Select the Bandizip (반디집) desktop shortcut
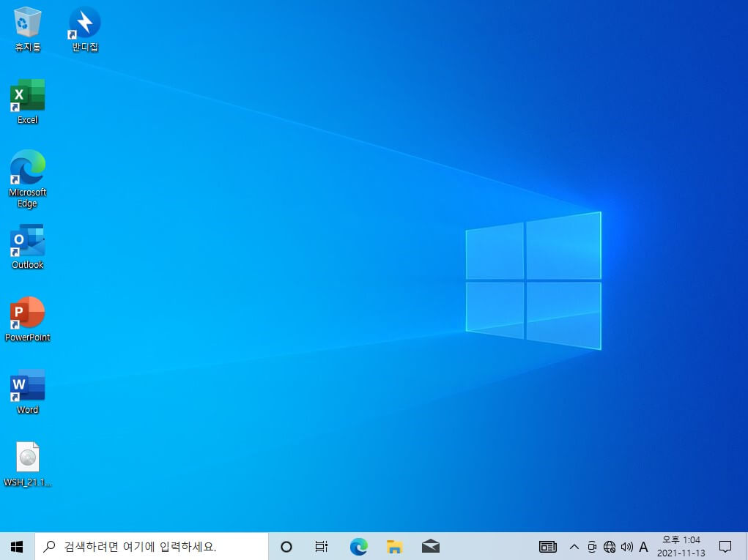 85,29
